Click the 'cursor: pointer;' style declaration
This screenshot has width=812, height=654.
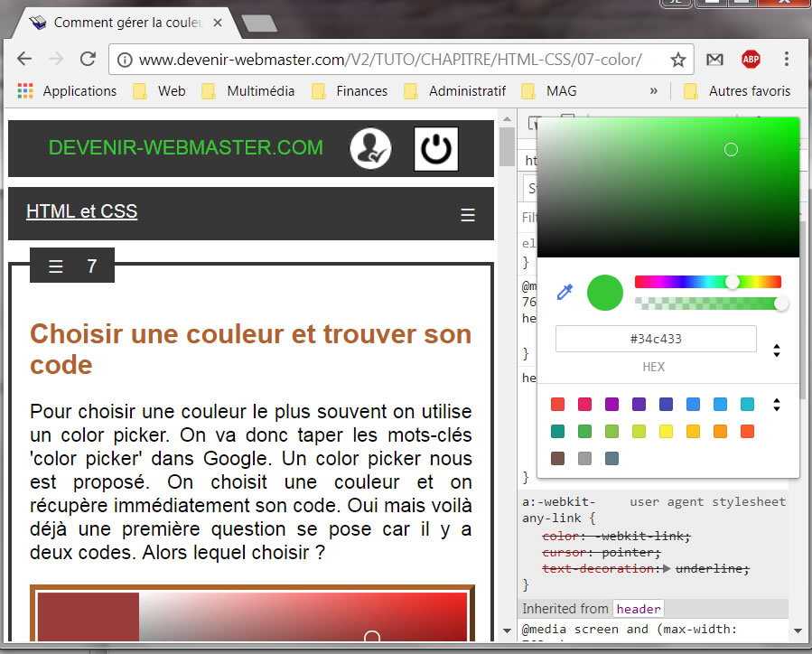(602, 553)
